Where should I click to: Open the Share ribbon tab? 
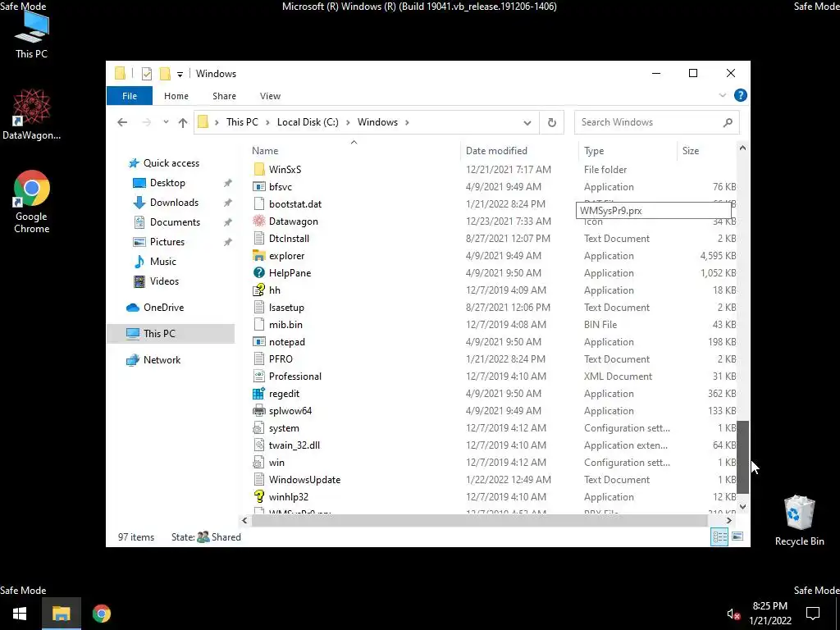[x=224, y=96]
